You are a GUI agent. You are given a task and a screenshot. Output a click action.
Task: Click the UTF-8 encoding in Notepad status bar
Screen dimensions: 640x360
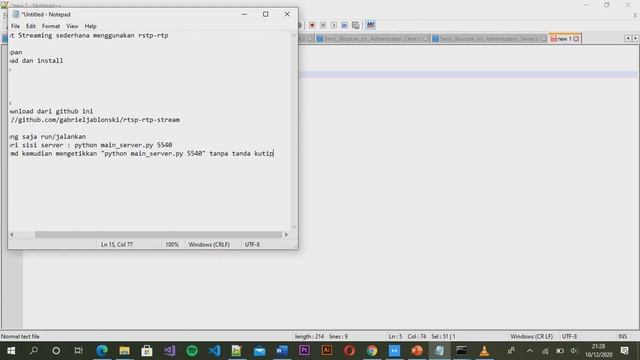tap(252, 244)
